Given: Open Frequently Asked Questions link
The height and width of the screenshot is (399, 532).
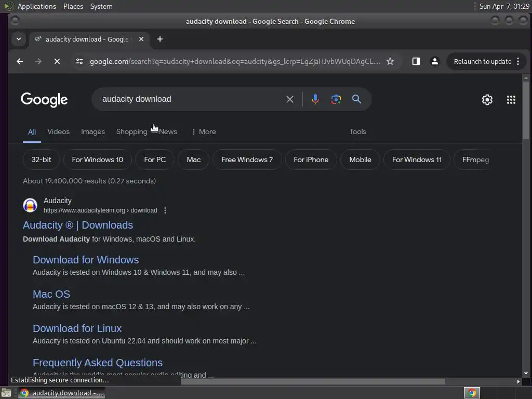Looking at the screenshot, I should (98, 363).
